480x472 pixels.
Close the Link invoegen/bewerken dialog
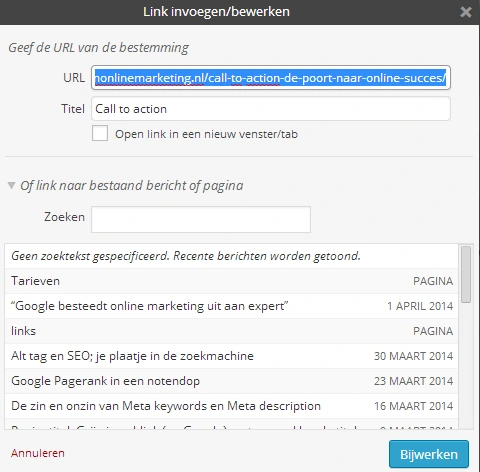pos(466,12)
